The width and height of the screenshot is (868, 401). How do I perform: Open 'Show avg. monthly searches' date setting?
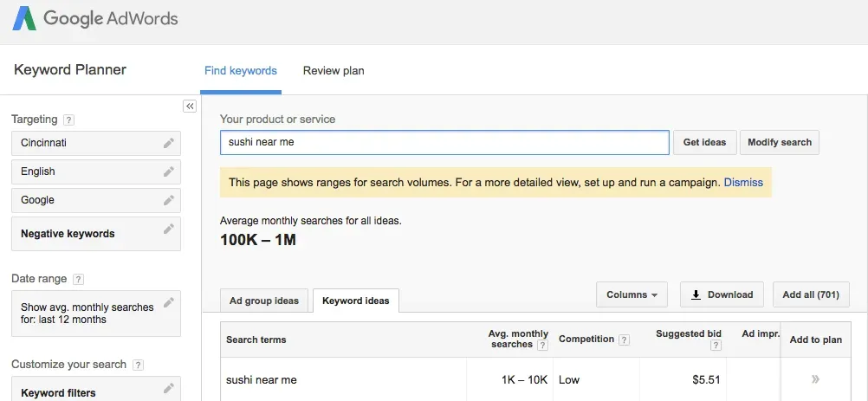(x=96, y=314)
